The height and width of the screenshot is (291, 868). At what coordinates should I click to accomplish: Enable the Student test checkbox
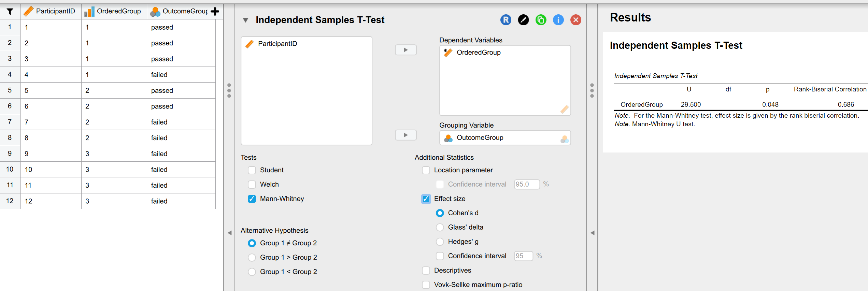coord(252,170)
